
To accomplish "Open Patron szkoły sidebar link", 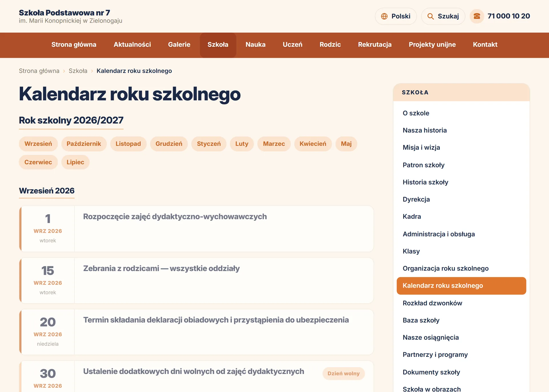I will pyautogui.click(x=461, y=165).
